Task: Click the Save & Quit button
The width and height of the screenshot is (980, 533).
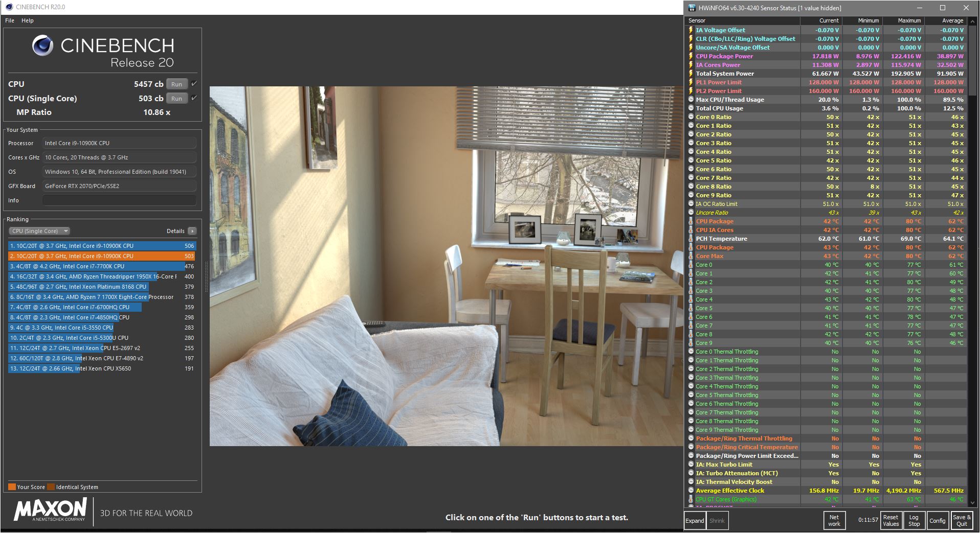Action: pos(962,521)
